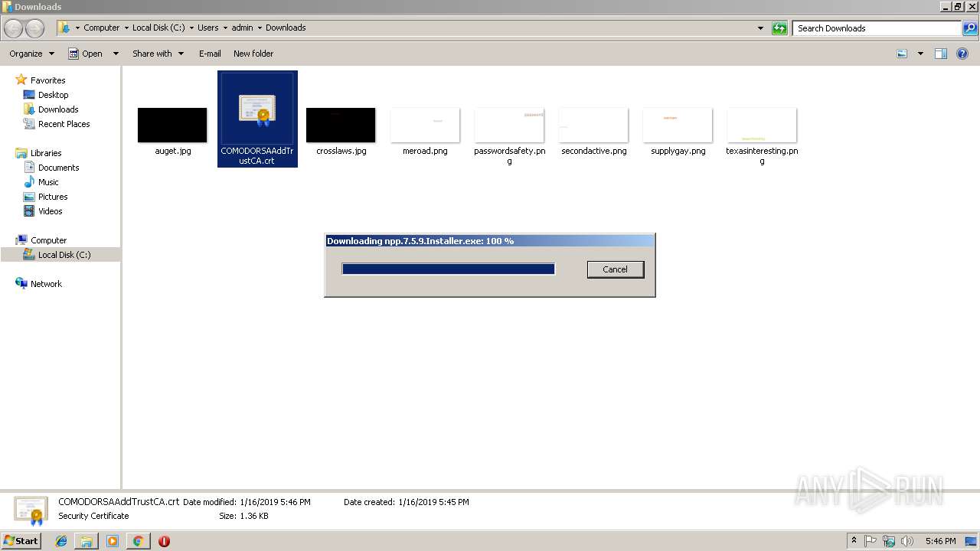Click Local Disk (C:) breadcrumb segment
This screenshot has height=551, width=980.
[158, 28]
